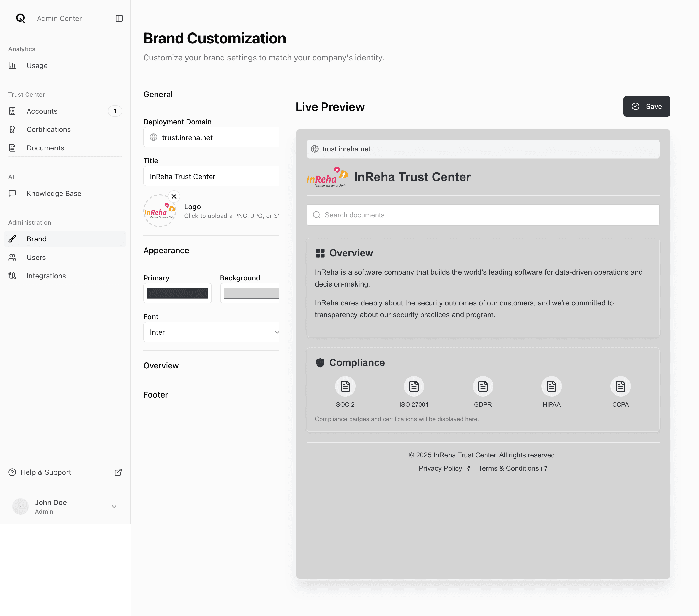
Task: Click the SOC 2 document badge icon
Action: coord(345,386)
